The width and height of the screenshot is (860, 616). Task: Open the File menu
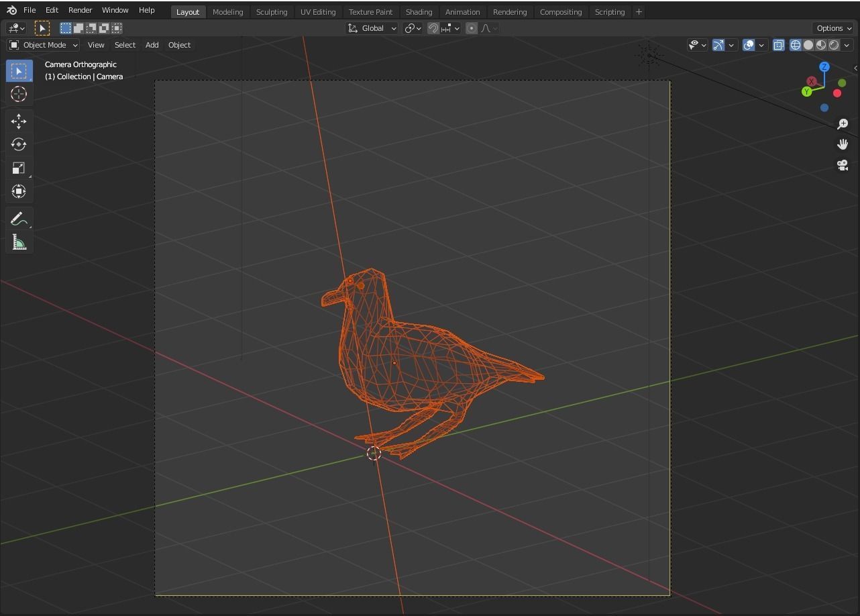pyautogui.click(x=30, y=11)
